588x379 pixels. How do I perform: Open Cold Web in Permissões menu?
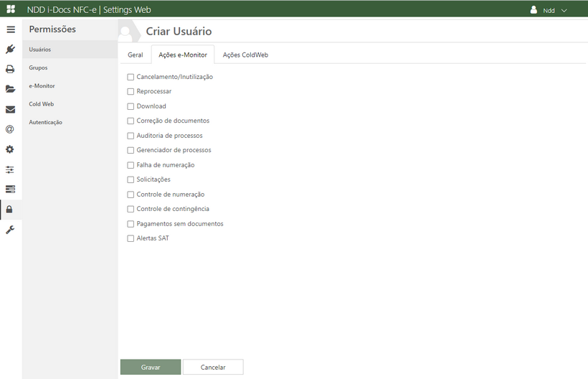(x=70, y=104)
